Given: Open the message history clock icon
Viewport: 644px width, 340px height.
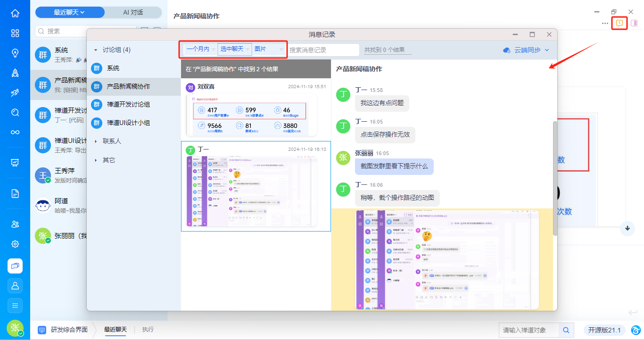Looking at the screenshot, I should coord(619,23).
